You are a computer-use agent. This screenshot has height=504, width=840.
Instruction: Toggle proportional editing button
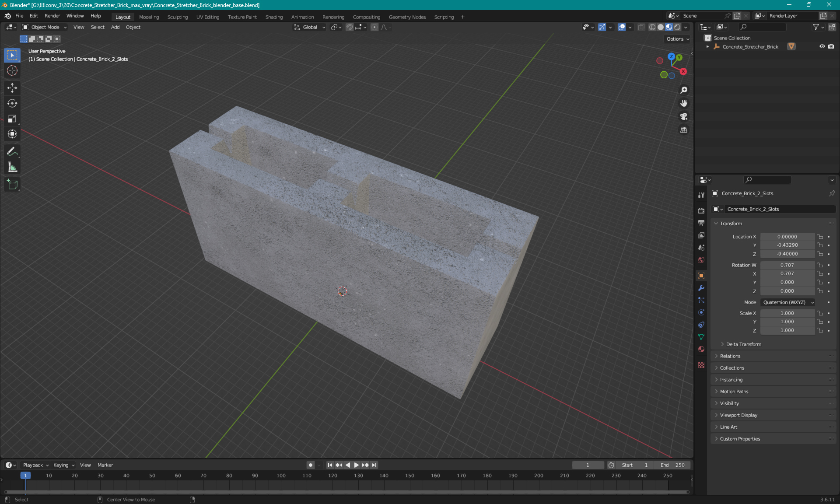coord(374,27)
